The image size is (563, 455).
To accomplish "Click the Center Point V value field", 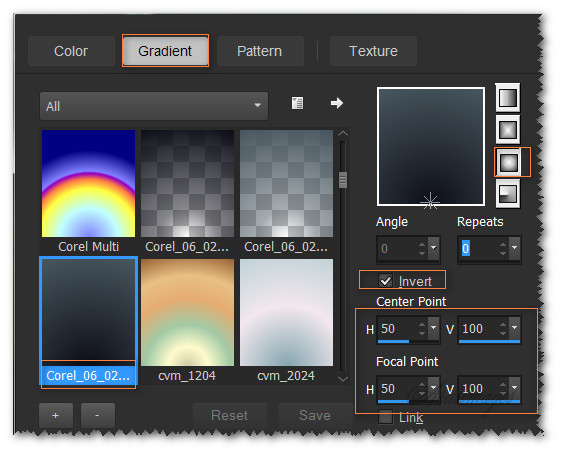I will [478, 329].
